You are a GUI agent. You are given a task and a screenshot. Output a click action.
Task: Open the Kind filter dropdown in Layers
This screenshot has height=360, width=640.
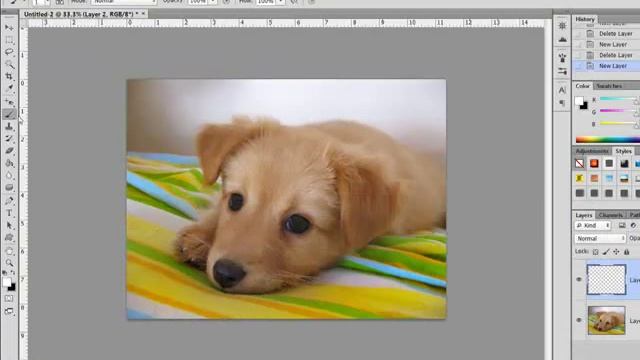pos(593,226)
